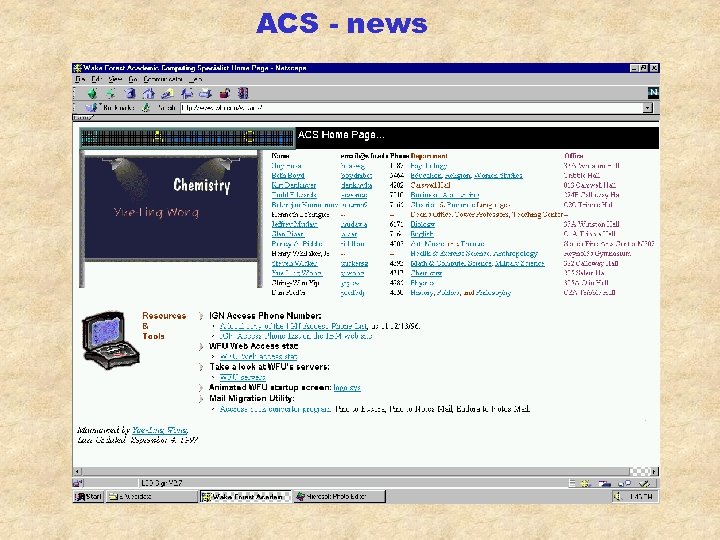Click the Search toolbar icon

167,94
